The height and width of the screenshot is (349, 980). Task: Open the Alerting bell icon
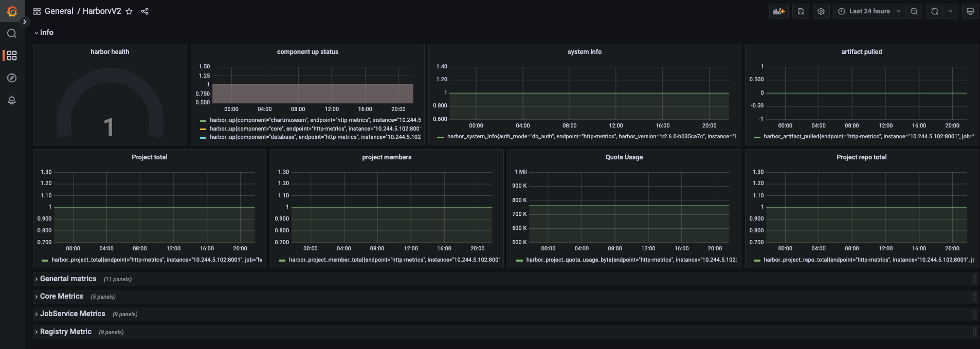12,100
